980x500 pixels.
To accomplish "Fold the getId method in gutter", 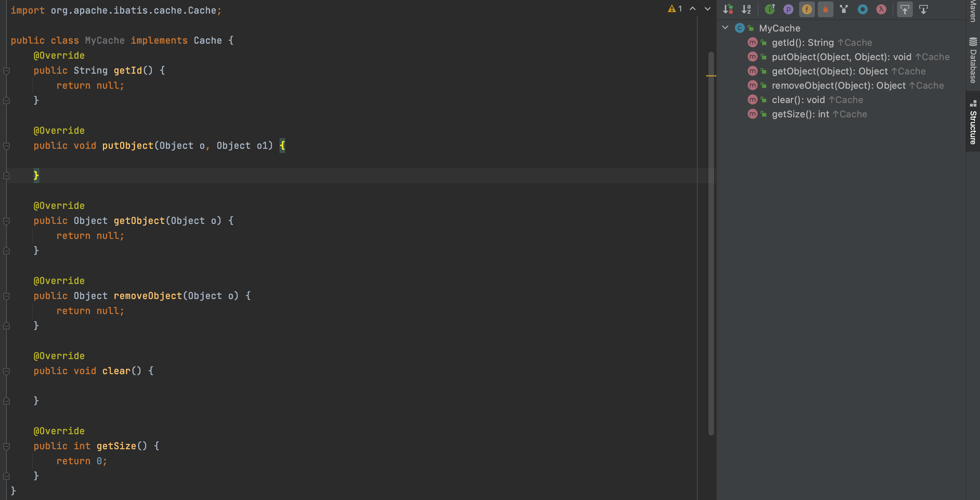I will (6, 71).
